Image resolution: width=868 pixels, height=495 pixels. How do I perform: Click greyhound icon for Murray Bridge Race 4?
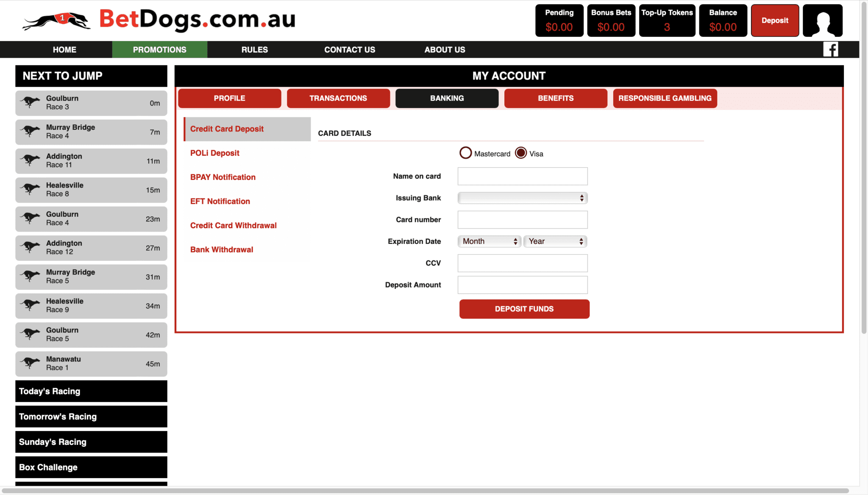pyautogui.click(x=31, y=131)
